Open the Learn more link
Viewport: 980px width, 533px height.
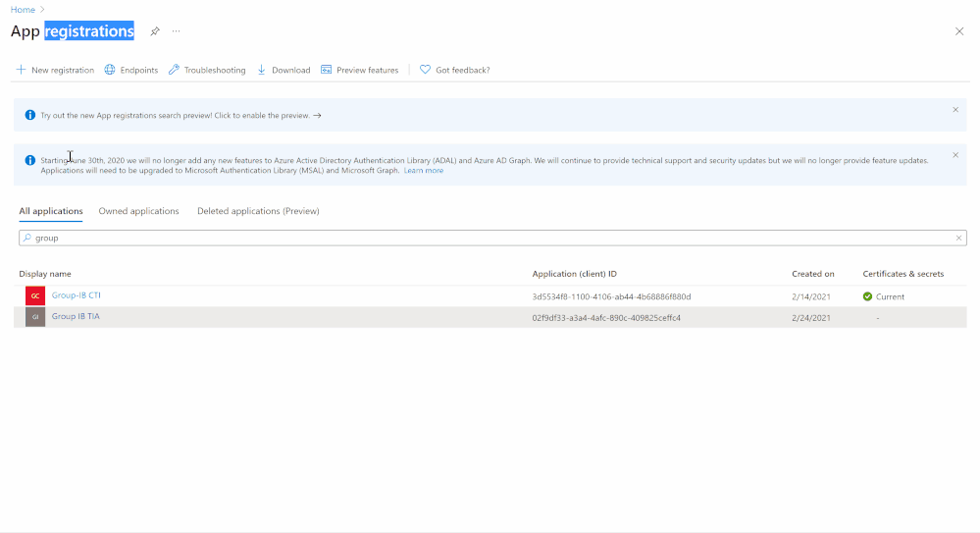[x=423, y=170]
